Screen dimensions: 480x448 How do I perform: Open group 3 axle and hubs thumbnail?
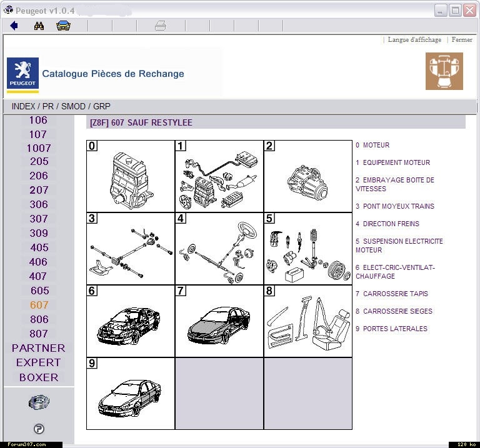tap(131, 249)
